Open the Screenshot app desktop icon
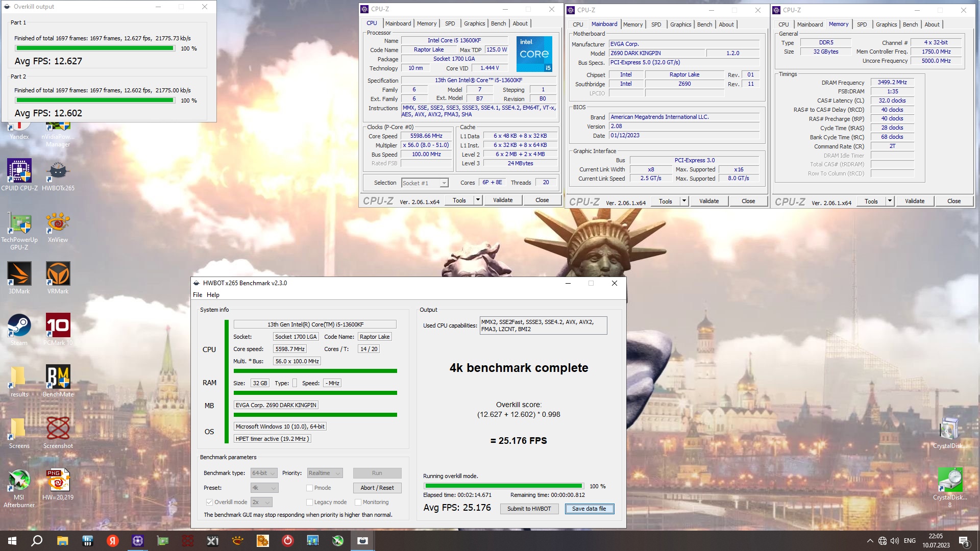 click(58, 433)
